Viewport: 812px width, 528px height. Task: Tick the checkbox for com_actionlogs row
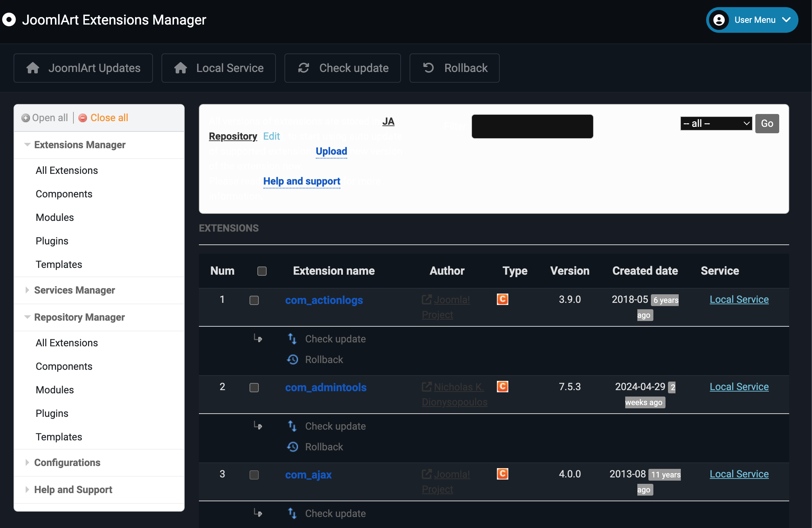point(254,300)
